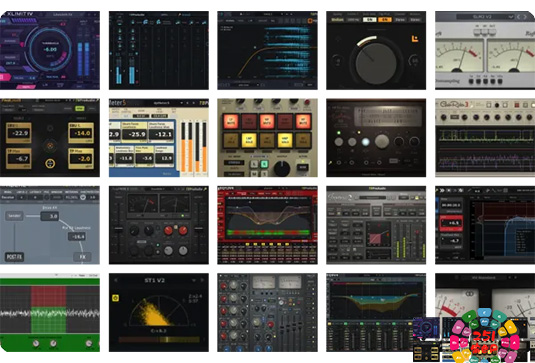Open the XLIMIT IV limiter thumbnail

(x=50, y=50)
